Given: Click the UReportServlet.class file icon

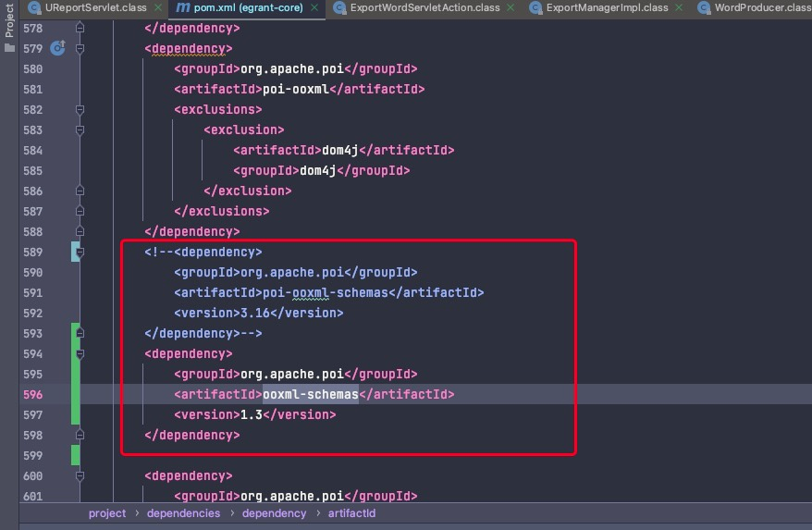Looking at the screenshot, I should tap(33, 7).
